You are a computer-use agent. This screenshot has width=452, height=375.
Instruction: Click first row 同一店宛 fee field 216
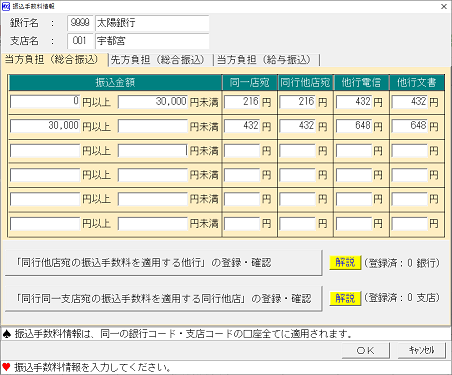point(242,102)
